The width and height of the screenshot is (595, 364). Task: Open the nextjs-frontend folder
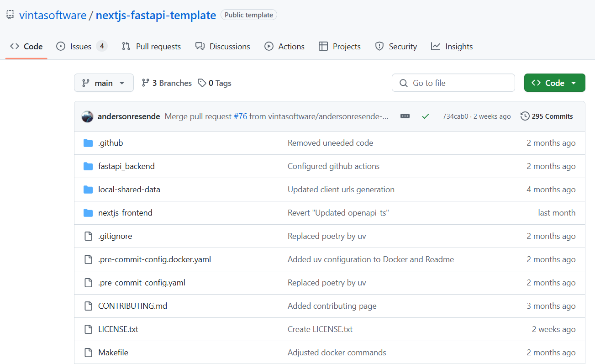pos(125,213)
